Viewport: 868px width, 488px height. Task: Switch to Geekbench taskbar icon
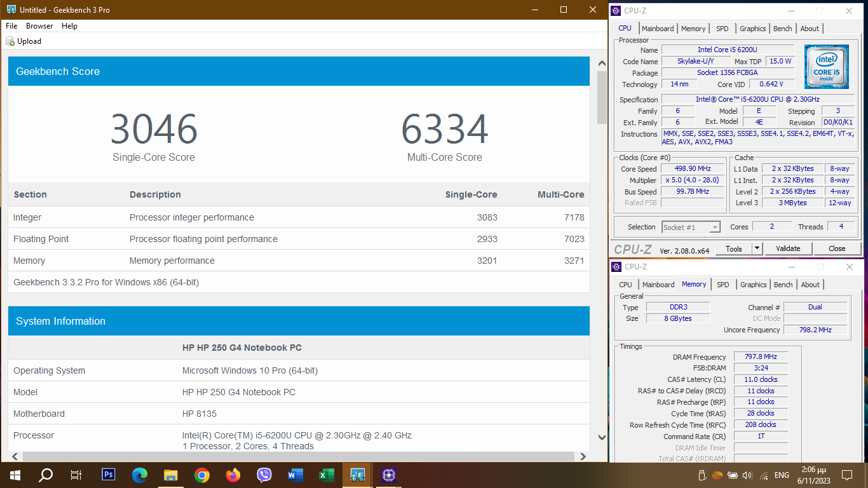pos(357,475)
